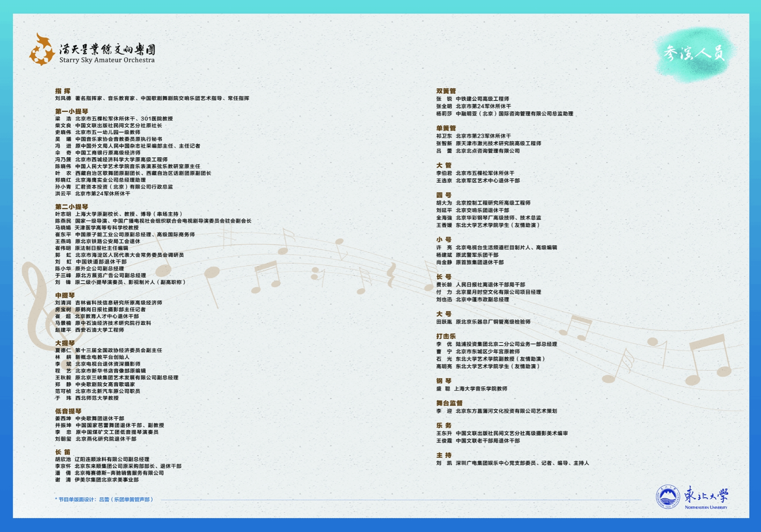Click the Northeastern University round emblem
761x532 pixels.
(668, 497)
